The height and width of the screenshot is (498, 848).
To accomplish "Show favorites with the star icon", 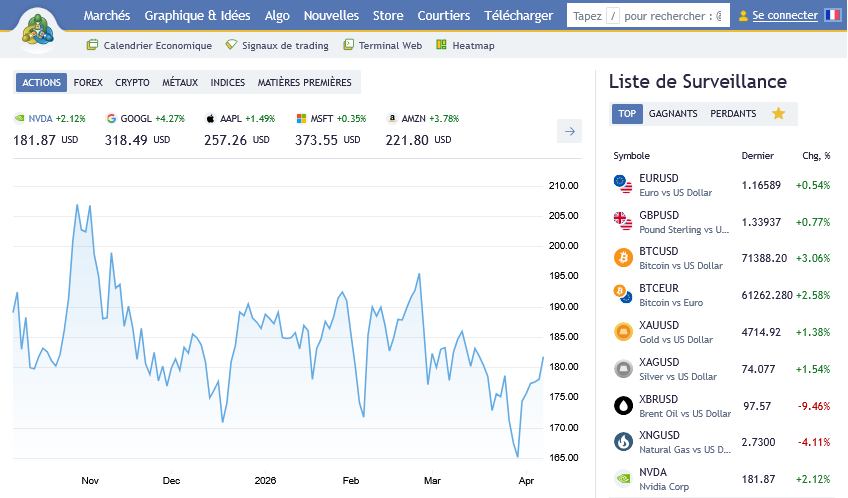I will 778,114.
